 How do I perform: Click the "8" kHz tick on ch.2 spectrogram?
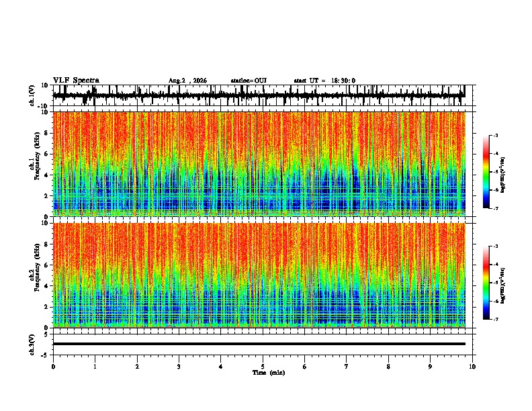47,244
